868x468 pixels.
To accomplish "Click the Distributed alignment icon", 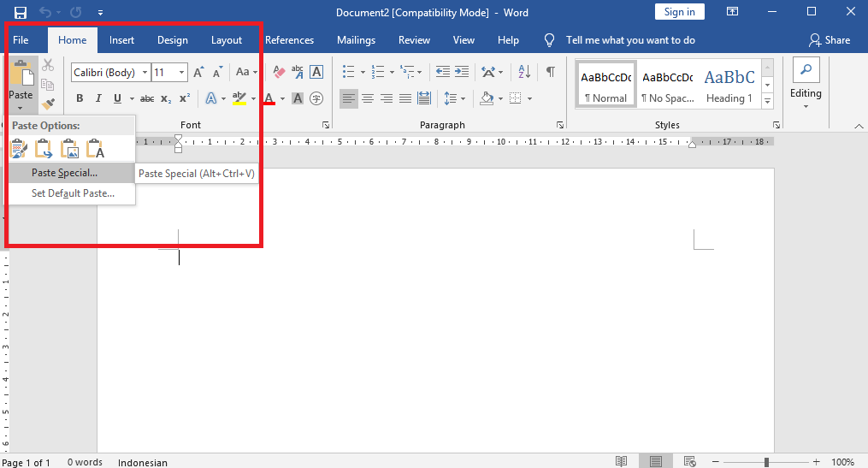I will coord(424,98).
